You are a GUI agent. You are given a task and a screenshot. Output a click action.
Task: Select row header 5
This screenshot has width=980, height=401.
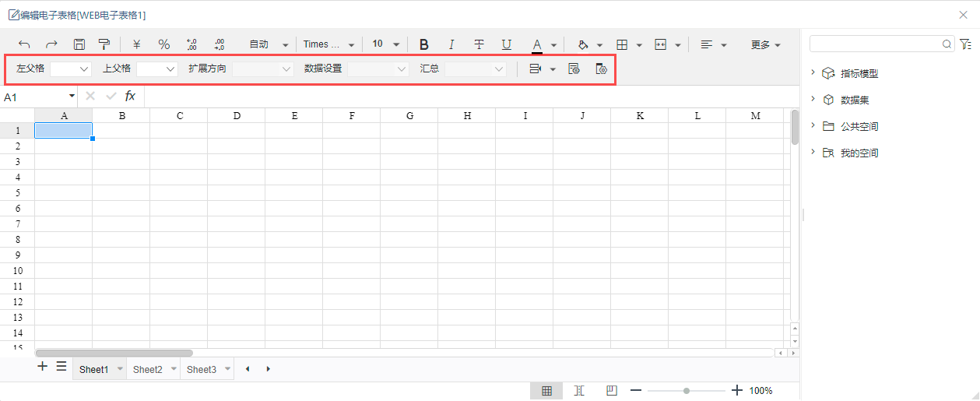[17, 193]
